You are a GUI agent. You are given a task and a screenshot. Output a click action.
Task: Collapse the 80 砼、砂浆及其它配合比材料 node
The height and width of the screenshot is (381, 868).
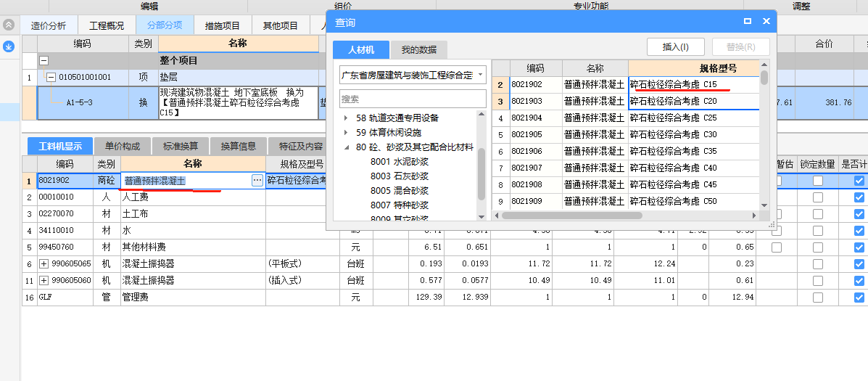tap(346, 147)
